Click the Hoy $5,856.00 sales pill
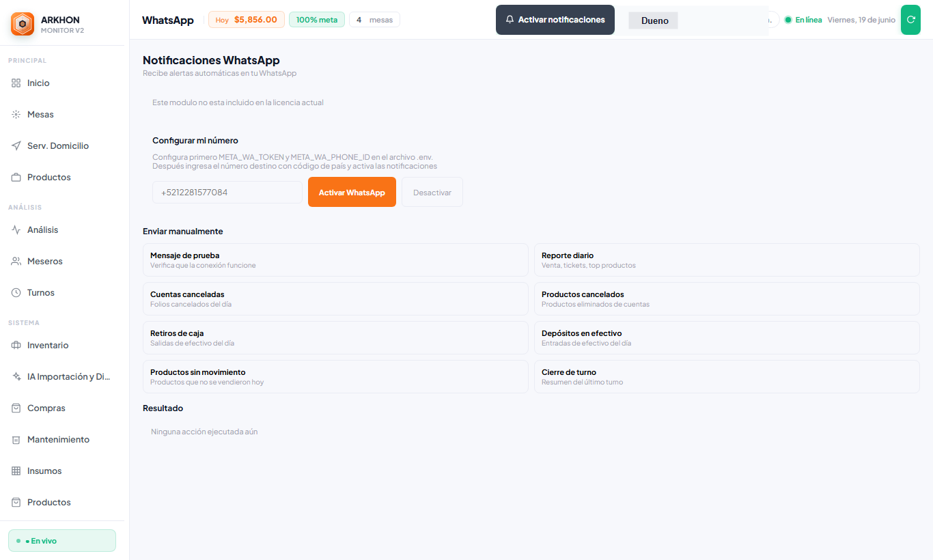The height and width of the screenshot is (560, 933). [x=247, y=20]
